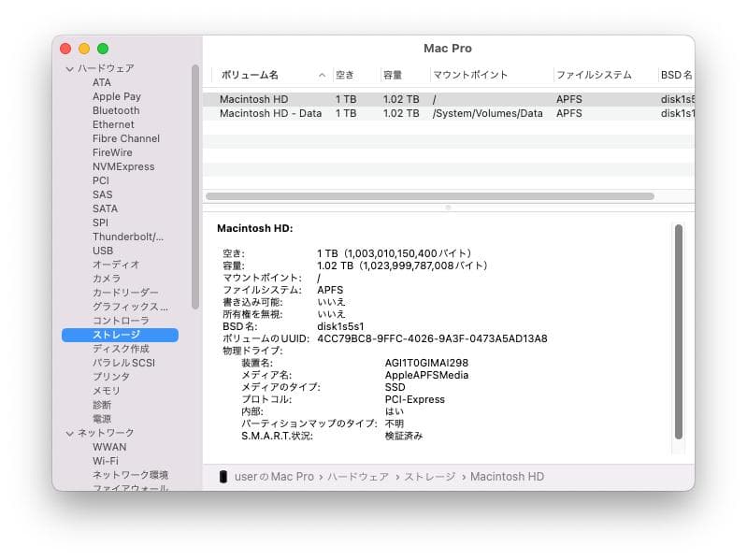Select ネットワーク環境 in the sidebar
Viewport: 747px width, 560px height.
point(130,475)
